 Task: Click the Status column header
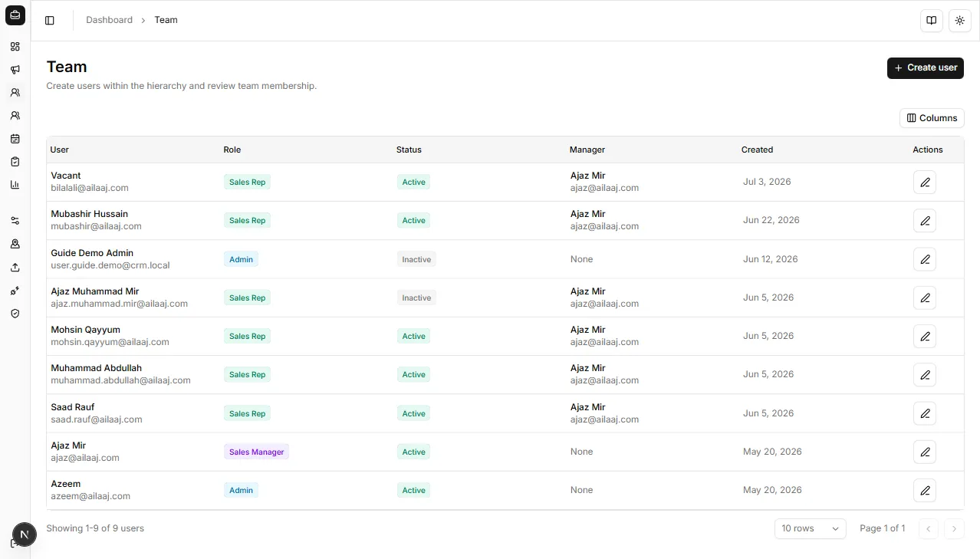409,150
